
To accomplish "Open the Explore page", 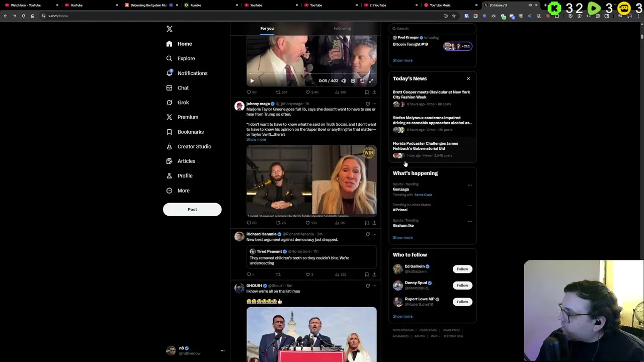I will [181, 58].
